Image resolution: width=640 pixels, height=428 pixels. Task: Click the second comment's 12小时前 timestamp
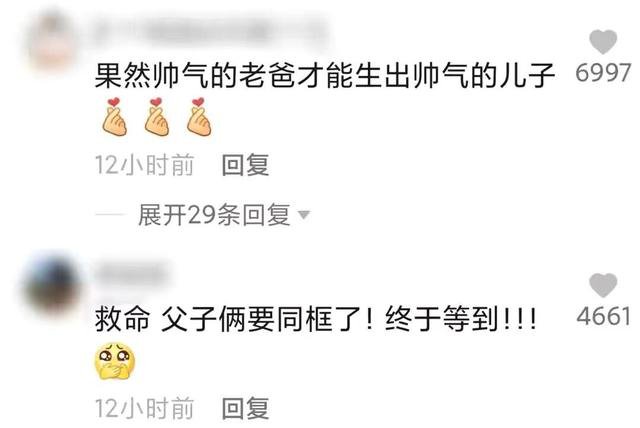pyautogui.click(x=144, y=408)
